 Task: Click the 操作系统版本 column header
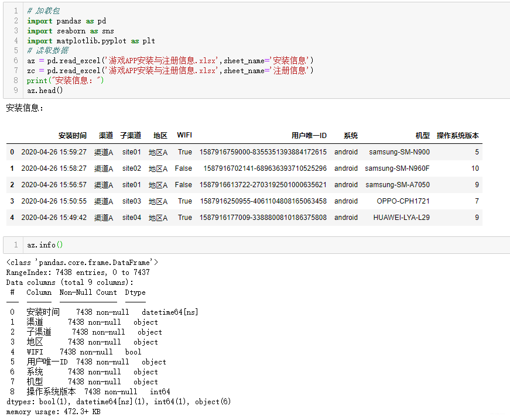pyautogui.click(x=458, y=136)
